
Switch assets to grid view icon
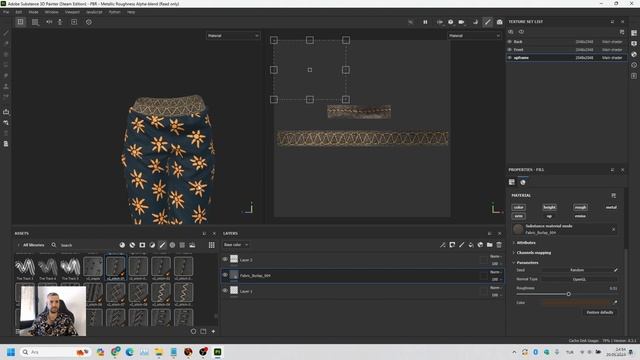coord(211,245)
